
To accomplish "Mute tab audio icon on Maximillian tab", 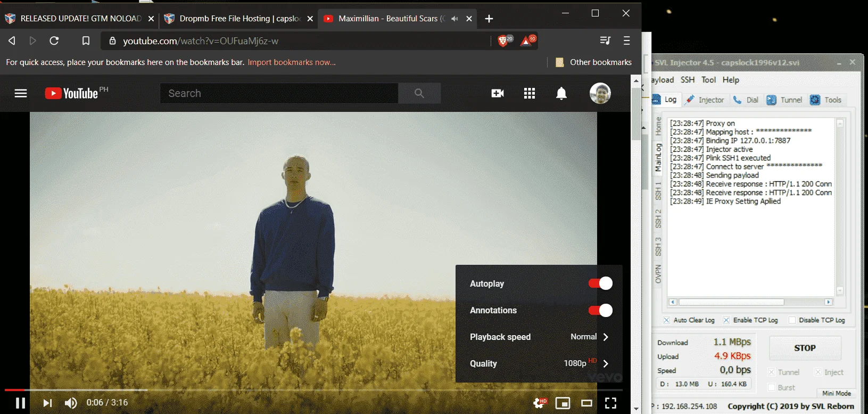I will tap(454, 19).
